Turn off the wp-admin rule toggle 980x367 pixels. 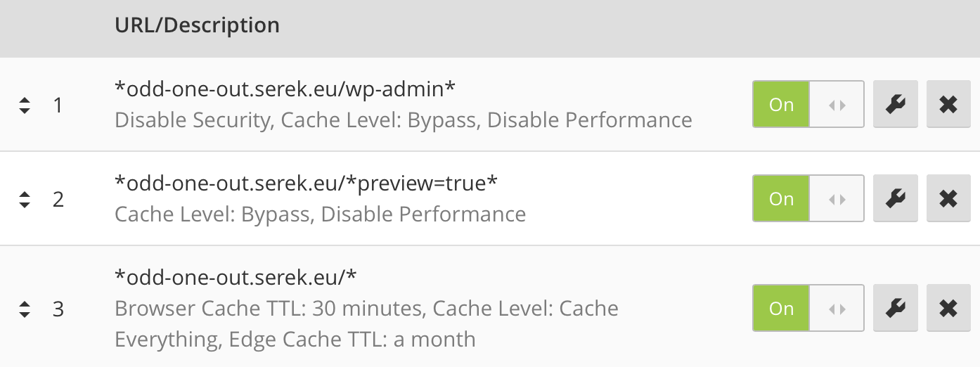coord(808,105)
